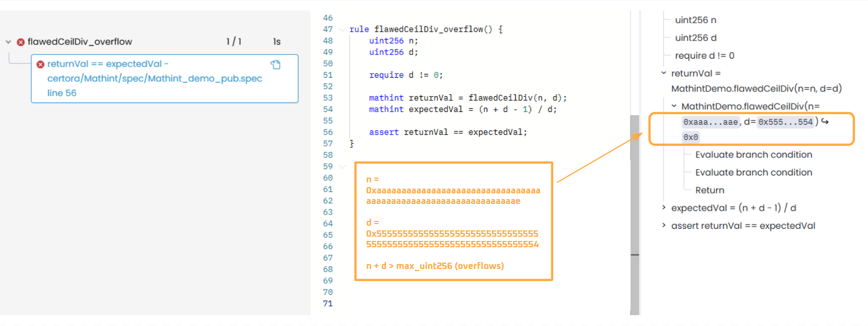The height and width of the screenshot is (326, 868).
Task: Toggle the fold chevron at line 59
Action: point(342,166)
